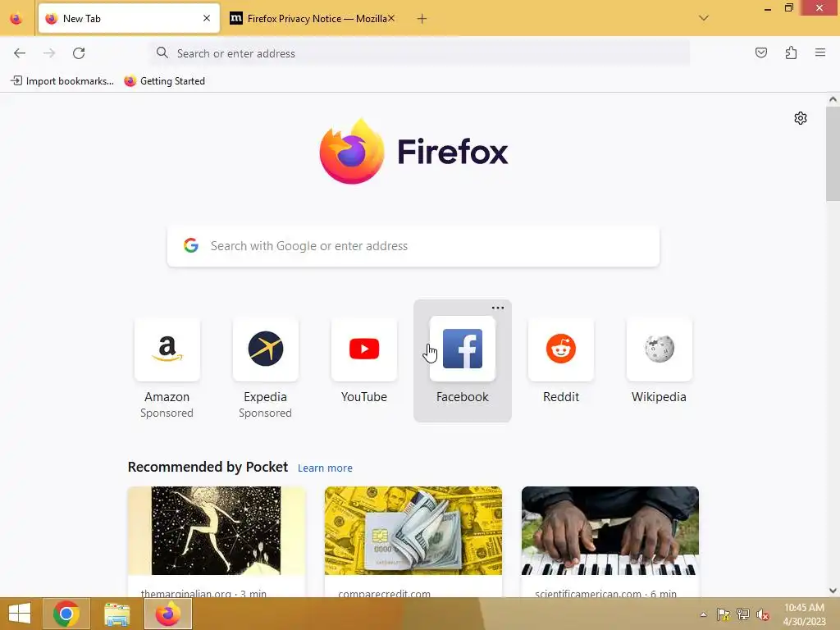Open themarginalian.org Pocket story
The width and height of the screenshot is (840, 630).
(x=217, y=541)
